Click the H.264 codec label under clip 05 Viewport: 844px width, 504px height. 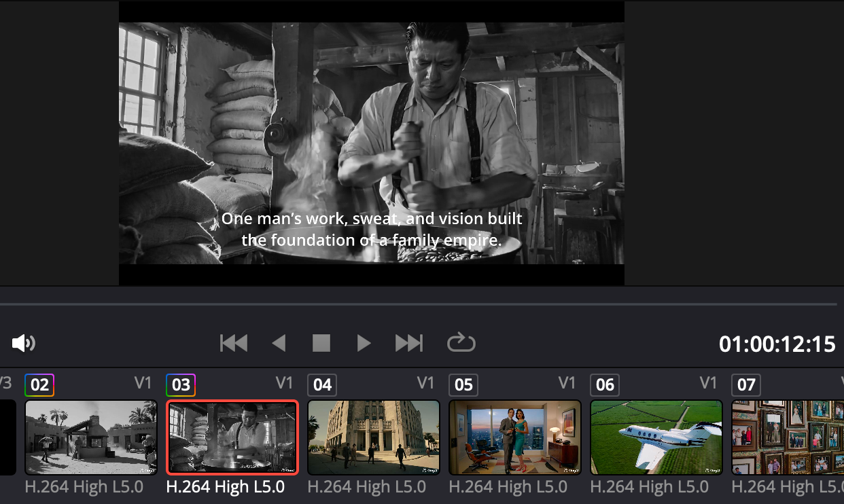click(x=508, y=487)
